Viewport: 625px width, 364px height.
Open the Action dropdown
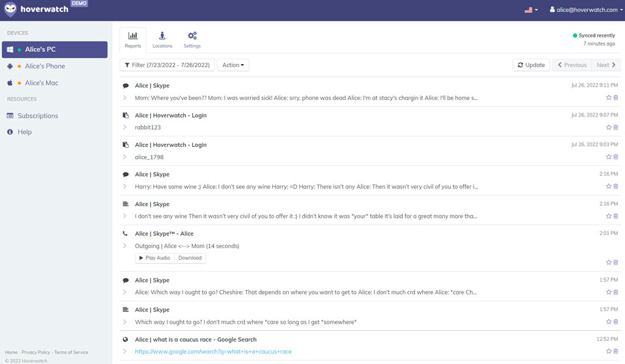pos(233,65)
